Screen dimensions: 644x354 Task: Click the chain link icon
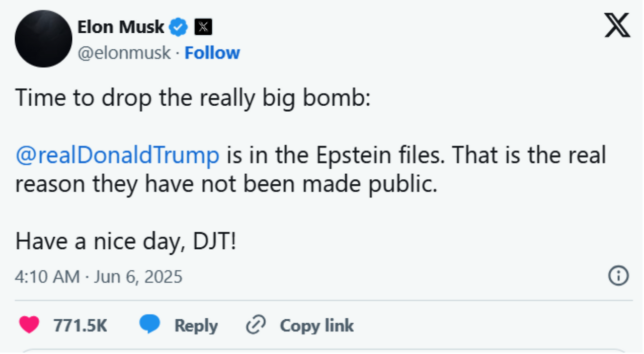pos(256,325)
